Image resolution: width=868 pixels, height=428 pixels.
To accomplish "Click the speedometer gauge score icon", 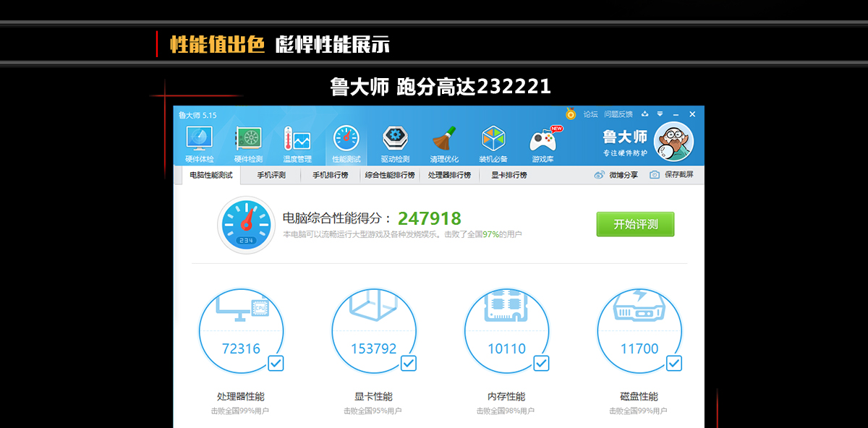I will point(246,225).
